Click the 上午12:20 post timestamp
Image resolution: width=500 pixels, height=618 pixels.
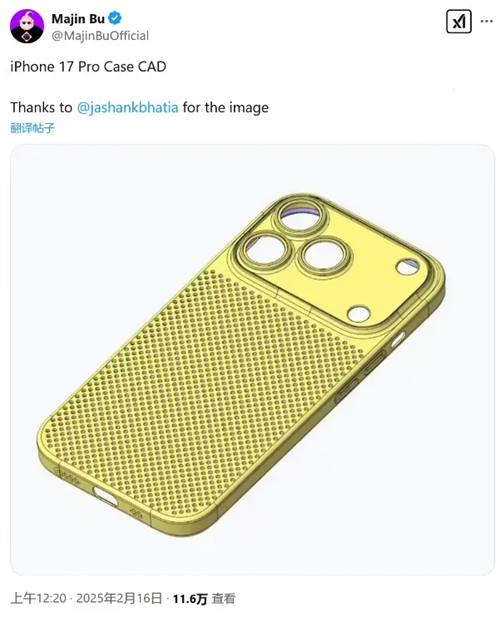[38, 598]
